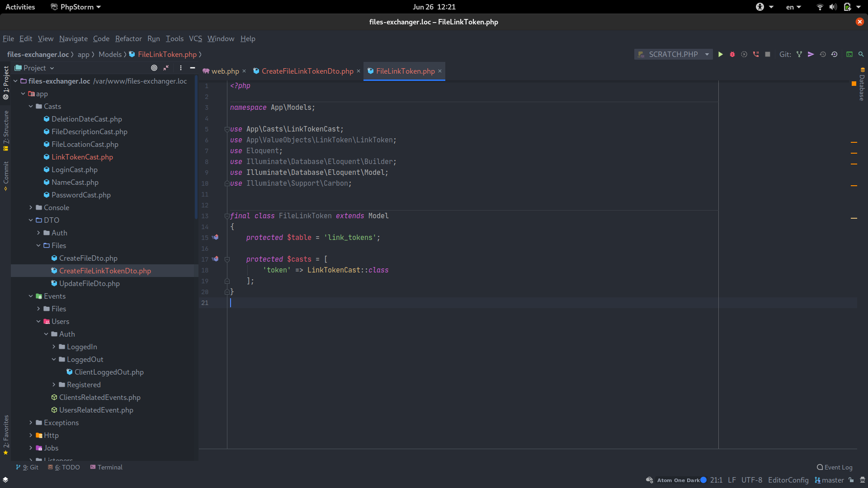Expand the Exceptions folder

31,422
